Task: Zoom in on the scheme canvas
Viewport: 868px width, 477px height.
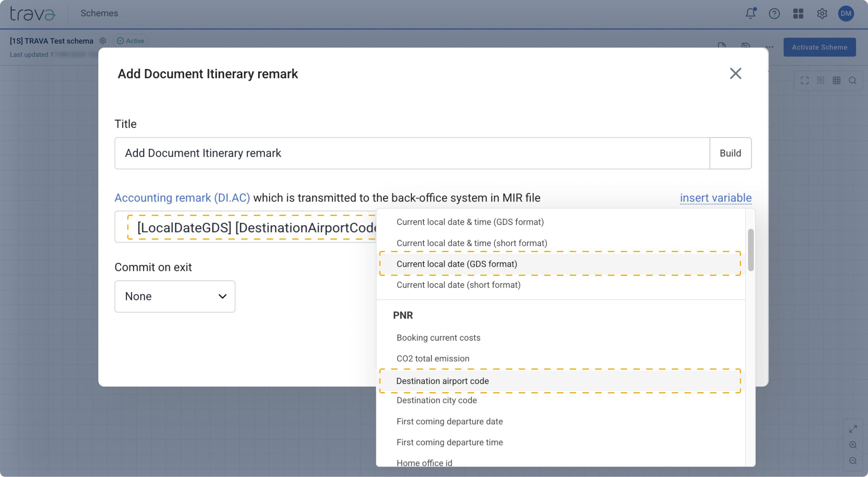Action: [853, 444]
